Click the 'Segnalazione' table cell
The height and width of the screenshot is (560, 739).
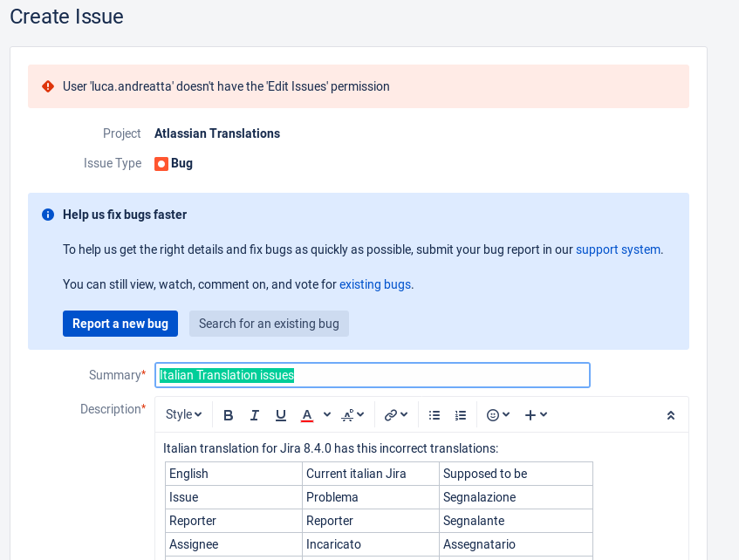[x=516, y=497]
